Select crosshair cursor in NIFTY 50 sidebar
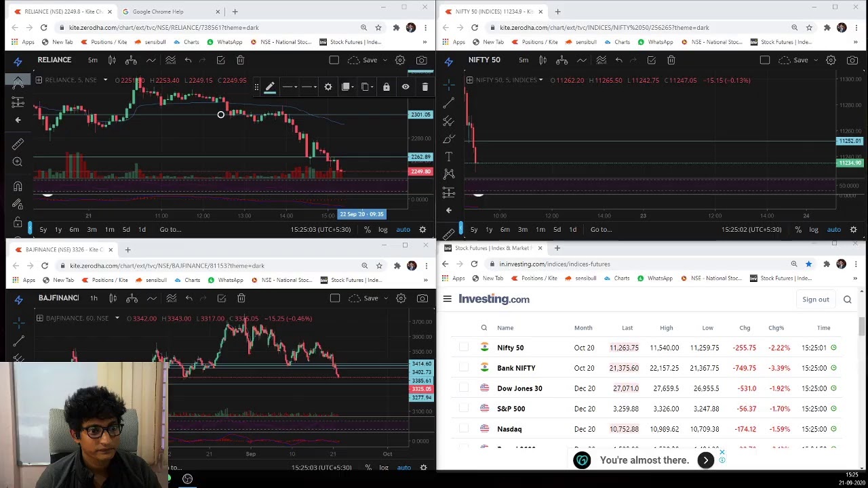Screen dimensions: 868x488 [x=448, y=85]
